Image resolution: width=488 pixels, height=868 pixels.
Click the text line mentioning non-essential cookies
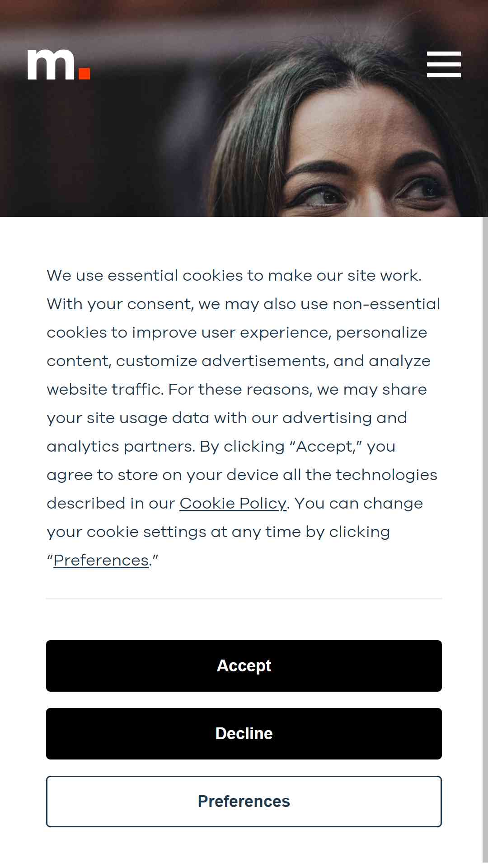(244, 304)
